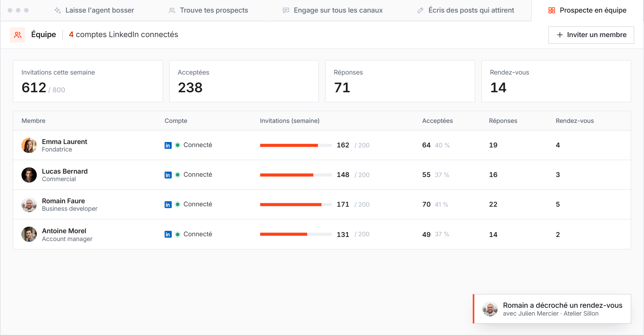Image resolution: width=644 pixels, height=335 pixels.
Task: Click the Acceptées 238 summary card
Action: coord(244,81)
